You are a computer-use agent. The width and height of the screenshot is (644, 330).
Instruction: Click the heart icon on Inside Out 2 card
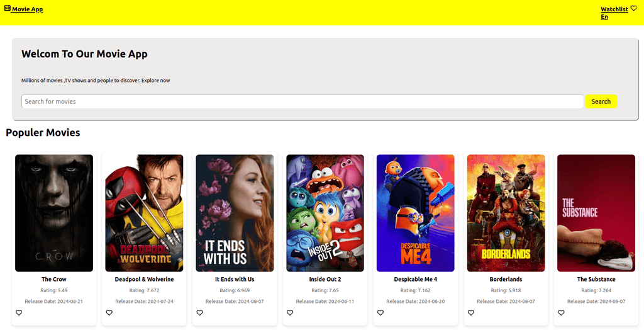(x=290, y=313)
